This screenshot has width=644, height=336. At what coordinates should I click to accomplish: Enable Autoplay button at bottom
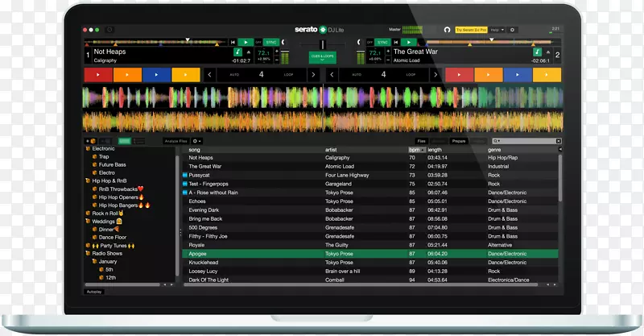pos(94,292)
